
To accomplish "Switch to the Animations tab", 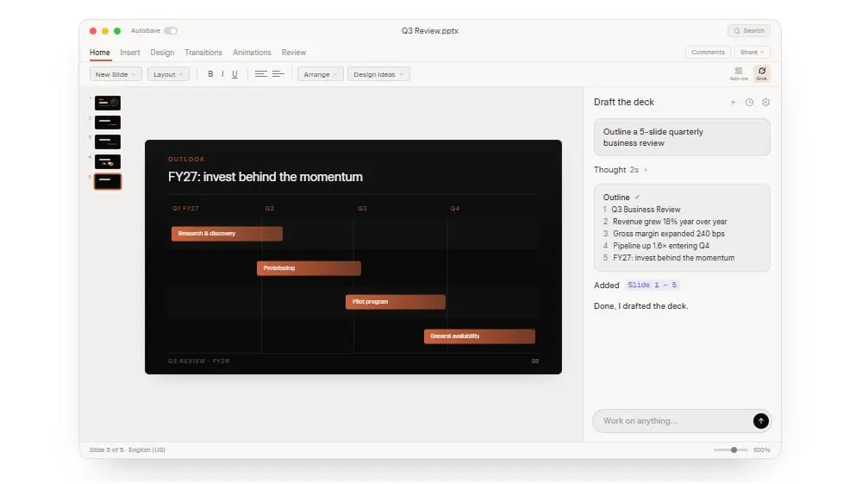I will [252, 53].
